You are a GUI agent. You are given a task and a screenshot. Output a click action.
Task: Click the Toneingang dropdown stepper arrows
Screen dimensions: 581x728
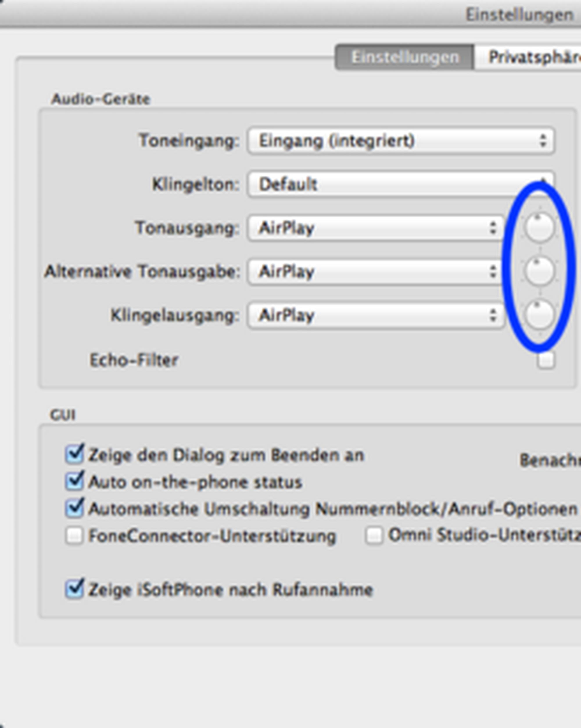point(543,140)
